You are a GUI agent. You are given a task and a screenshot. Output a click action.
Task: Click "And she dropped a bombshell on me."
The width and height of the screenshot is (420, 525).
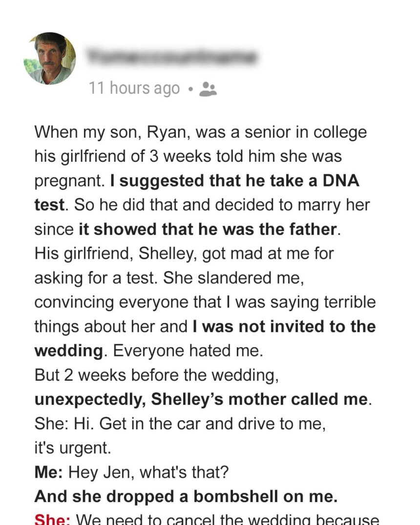(186, 496)
